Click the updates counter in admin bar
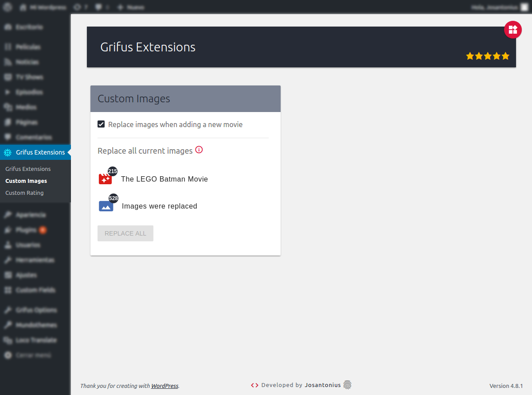The image size is (532, 395). (80, 7)
